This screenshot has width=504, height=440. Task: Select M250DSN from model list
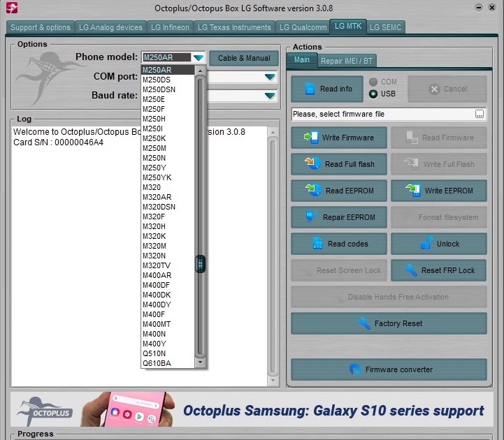[x=168, y=89]
